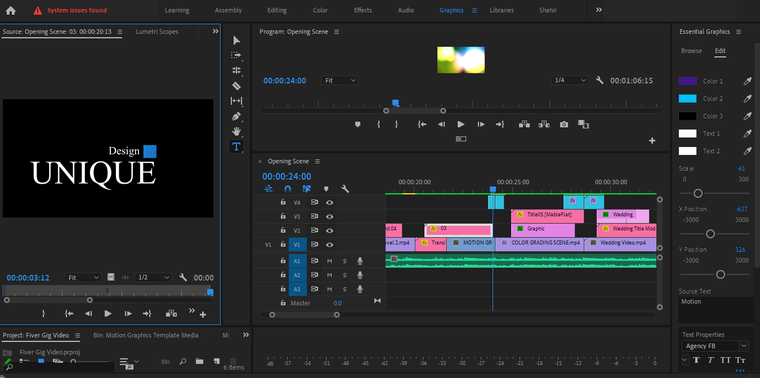Select the Type tool in toolbar

(236, 146)
